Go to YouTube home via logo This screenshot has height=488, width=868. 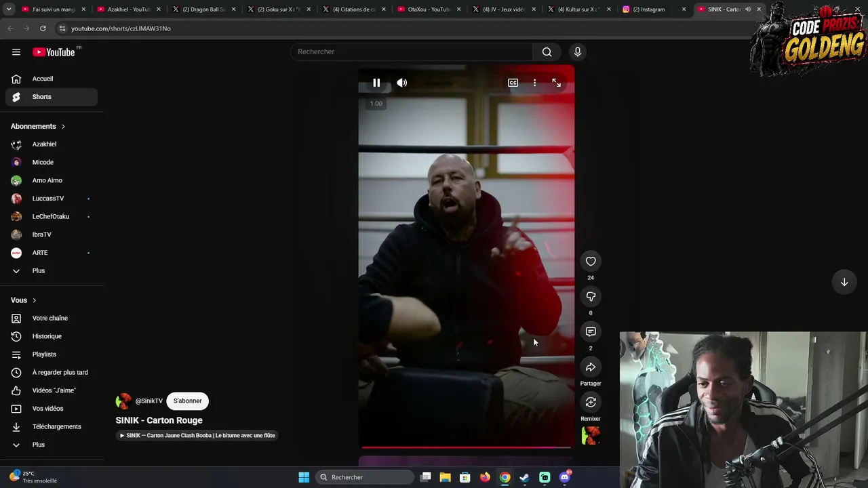click(54, 52)
